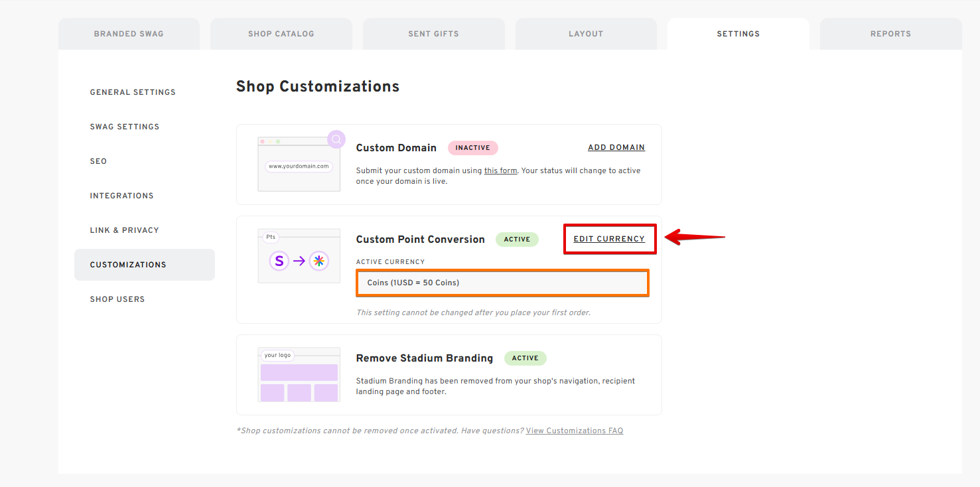The height and width of the screenshot is (487, 980).
Task: Go to Link & Privacy settings
Action: (124, 230)
